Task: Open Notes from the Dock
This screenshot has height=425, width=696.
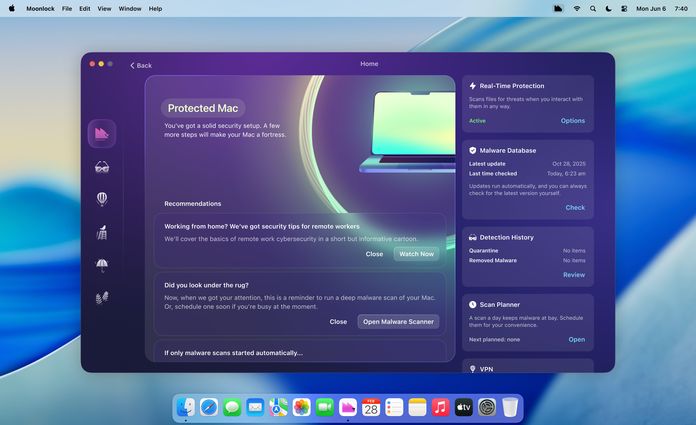Action: pyautogui.click(x=417, y=407)
